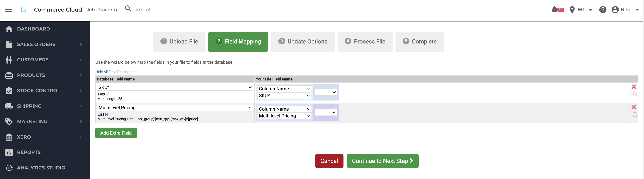Click the search magnifier icon
Viewport: 644px width, 179px height.
point(128,9)
